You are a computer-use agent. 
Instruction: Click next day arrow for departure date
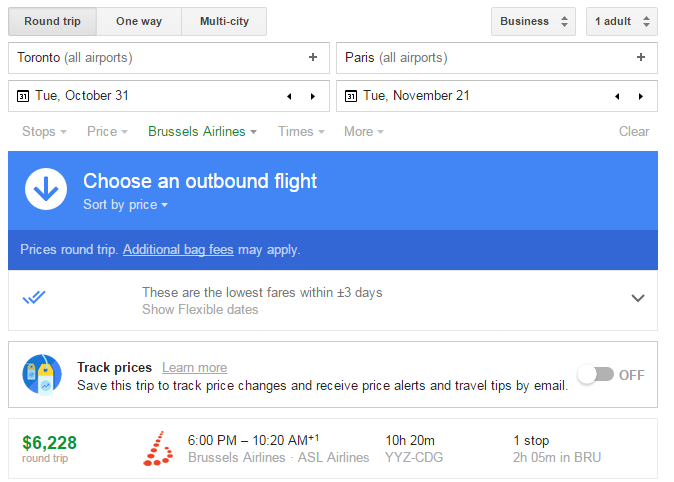pyautogui.click(x=312, y=97)
